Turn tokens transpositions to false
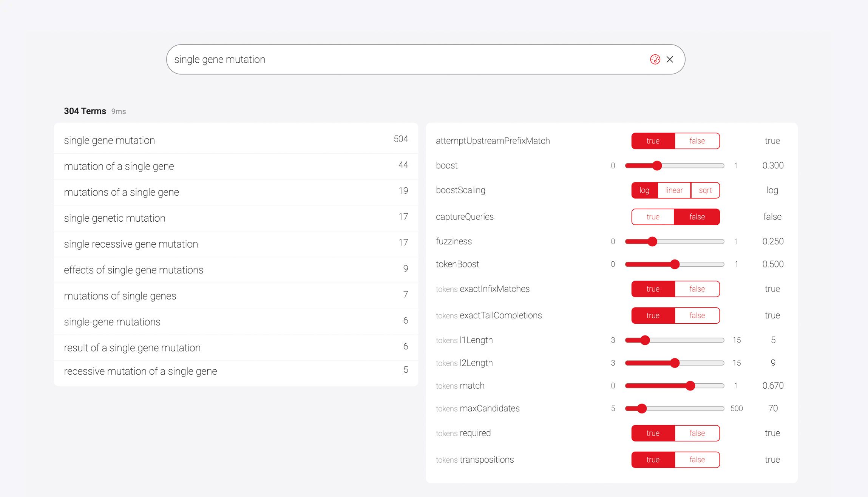 (x=697, y=460)
